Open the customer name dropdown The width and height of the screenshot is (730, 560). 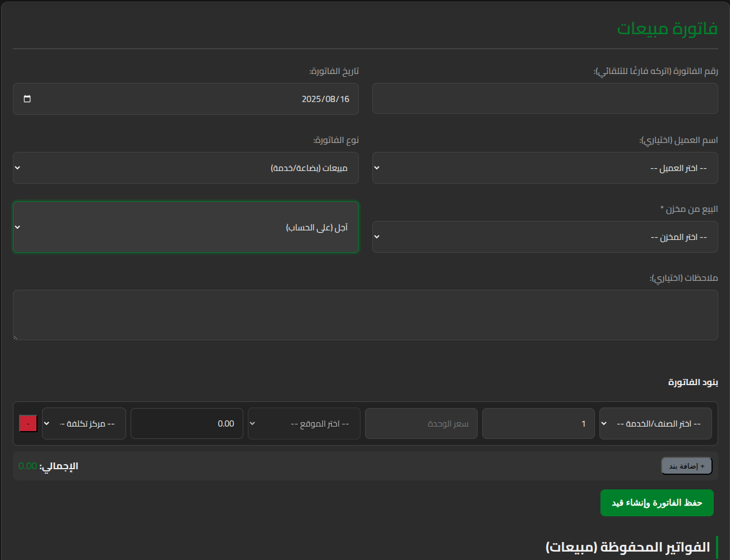[x=544, y=168]
